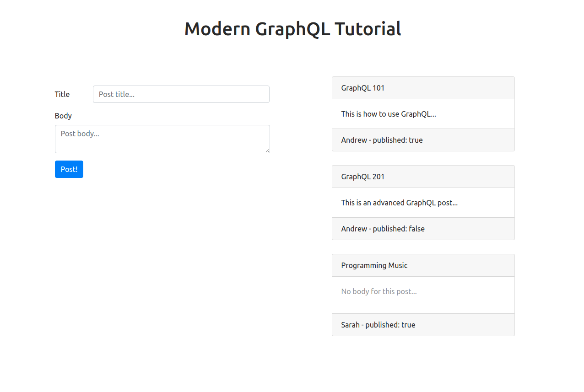Click the 'This is how to use GraphQL...' text
This screenshot has width=584, height=392.
pyautogui.click(x=389, y=114)
